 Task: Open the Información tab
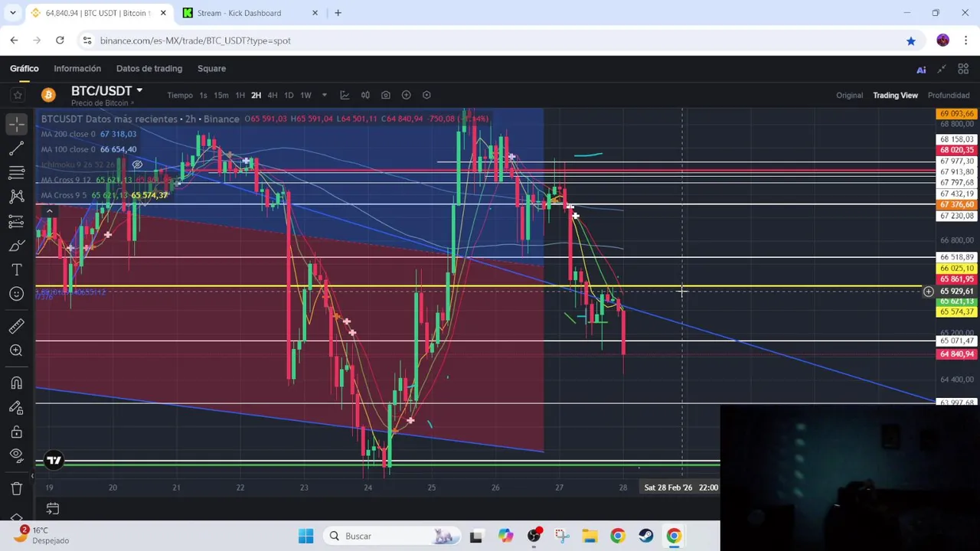77,68
